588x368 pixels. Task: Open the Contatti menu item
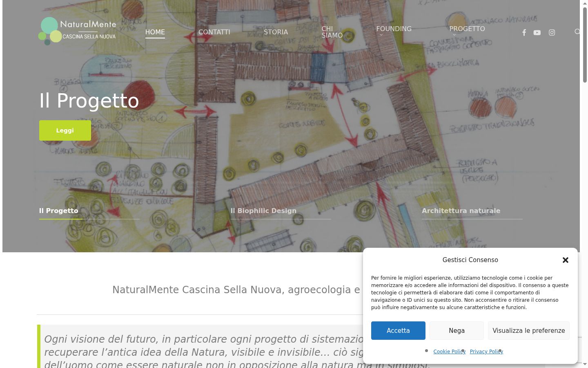(214, 32)
